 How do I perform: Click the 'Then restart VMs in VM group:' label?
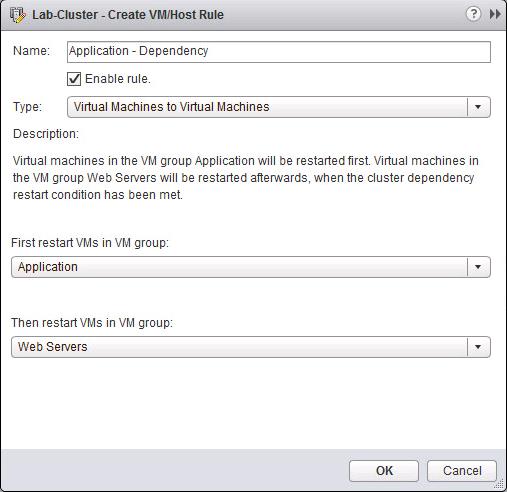[x=92, y=323]
